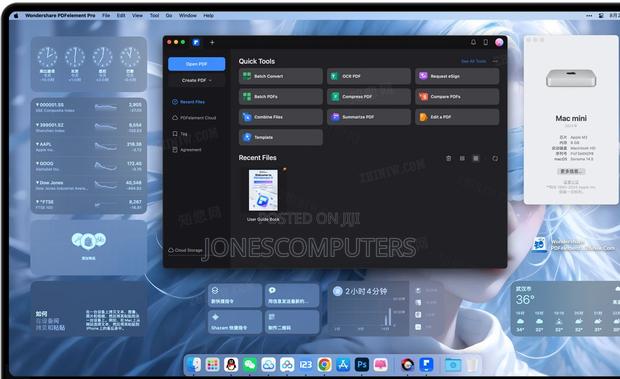620x379 pixels.
Task: Click the notification bell icon
Action: tap(473, 42)
